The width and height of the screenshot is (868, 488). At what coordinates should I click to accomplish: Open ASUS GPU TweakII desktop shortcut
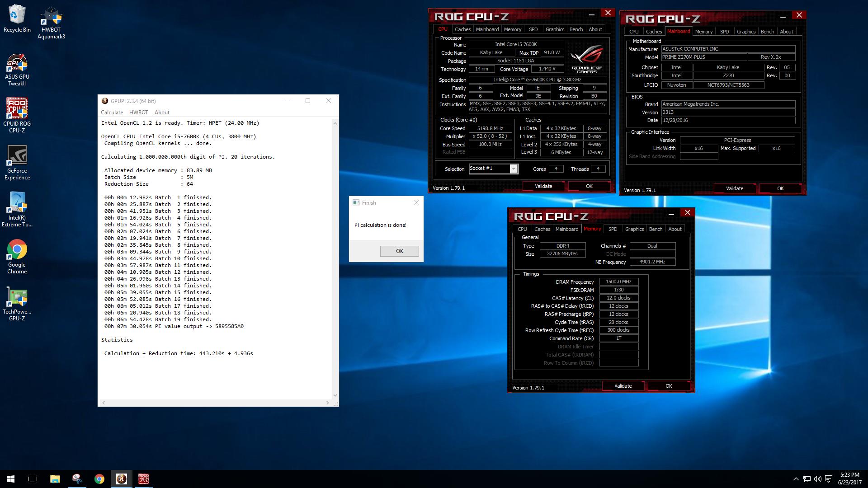tap(17, 70)
